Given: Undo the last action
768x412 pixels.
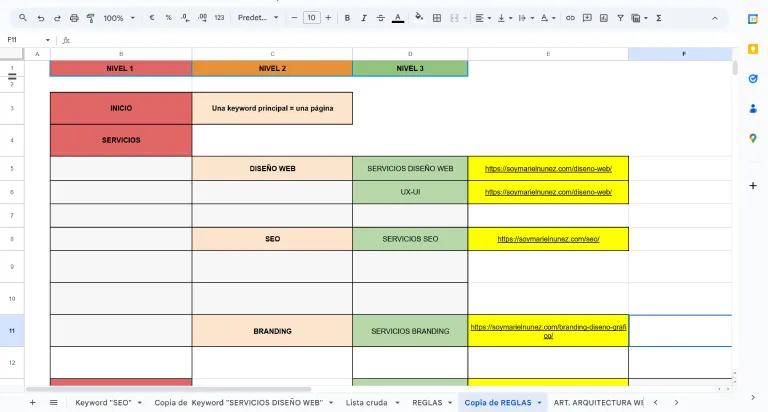Looking at the screenshot, I should pyautogui.click(x=41, y=18).
